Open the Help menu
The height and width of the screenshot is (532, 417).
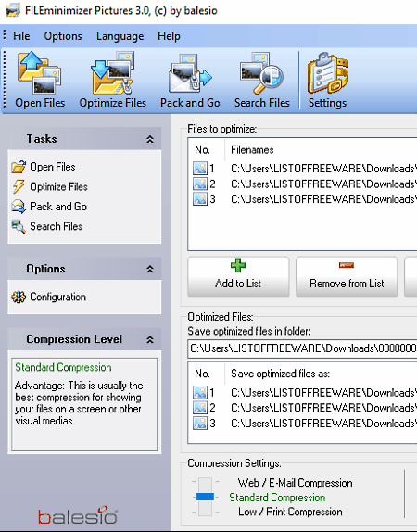pyautogui.click(x=169, y=36)
